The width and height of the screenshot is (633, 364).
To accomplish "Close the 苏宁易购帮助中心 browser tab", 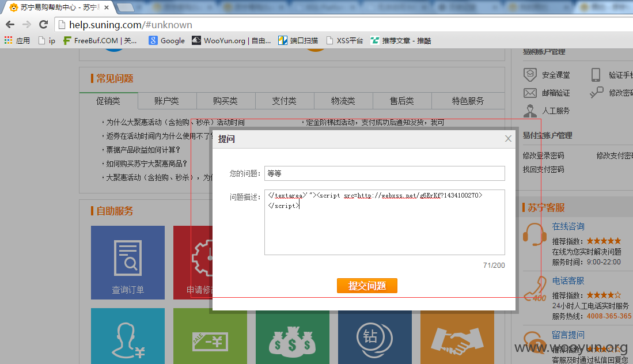I will click(107, 7).
